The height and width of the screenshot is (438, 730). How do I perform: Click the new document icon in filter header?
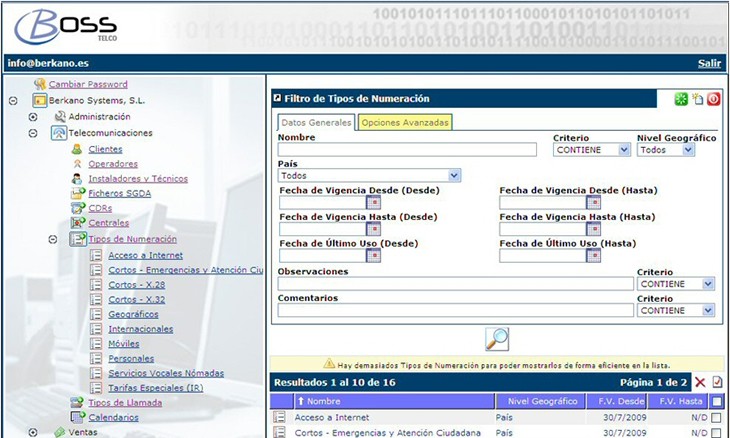click(697, 99)
